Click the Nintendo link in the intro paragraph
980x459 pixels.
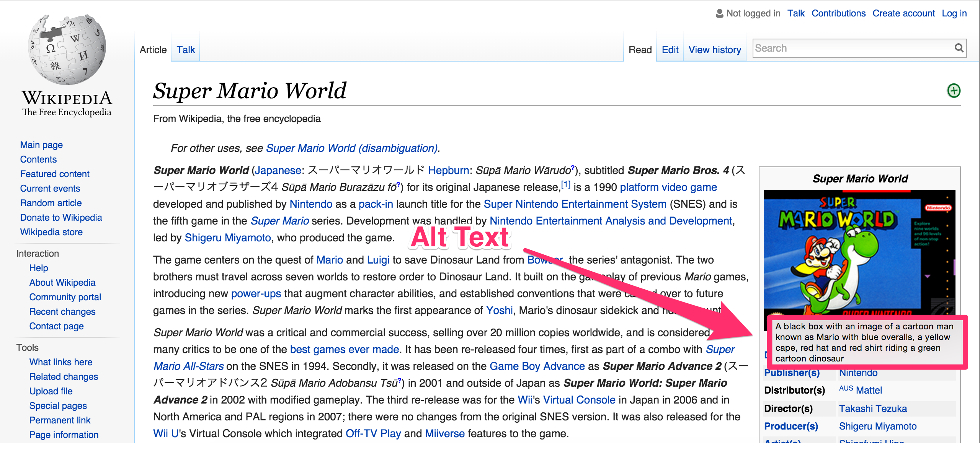(311, 204)
